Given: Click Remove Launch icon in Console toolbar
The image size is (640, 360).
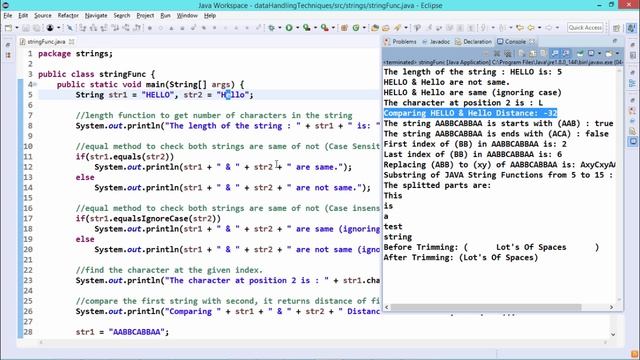Looking at the screenshot, I should [497, 53].
